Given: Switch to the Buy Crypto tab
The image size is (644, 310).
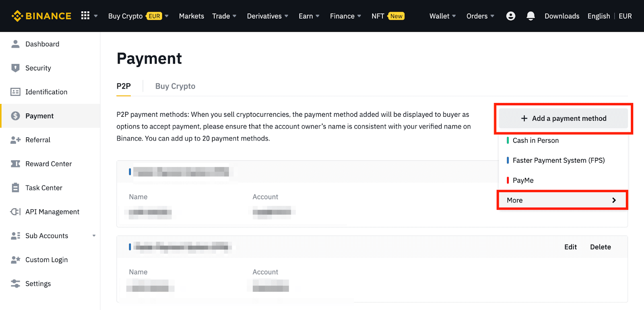Looking at the screenshot, I should point(175,86).
